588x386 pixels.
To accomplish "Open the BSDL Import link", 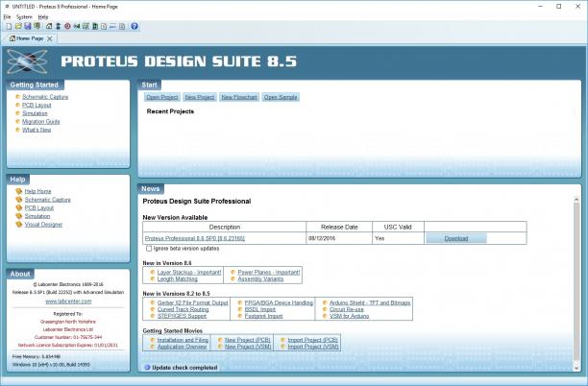I will [x=259, y=309].
